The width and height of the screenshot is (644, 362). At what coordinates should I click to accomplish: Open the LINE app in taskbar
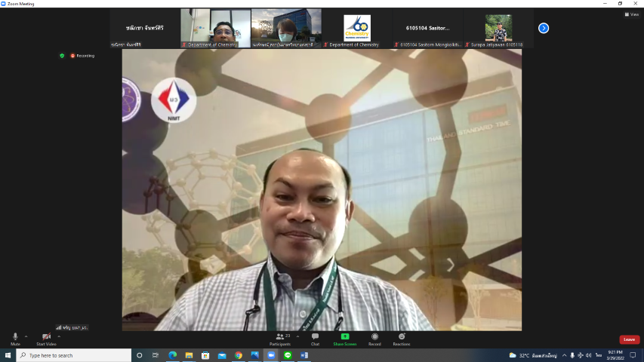[288, 355]
